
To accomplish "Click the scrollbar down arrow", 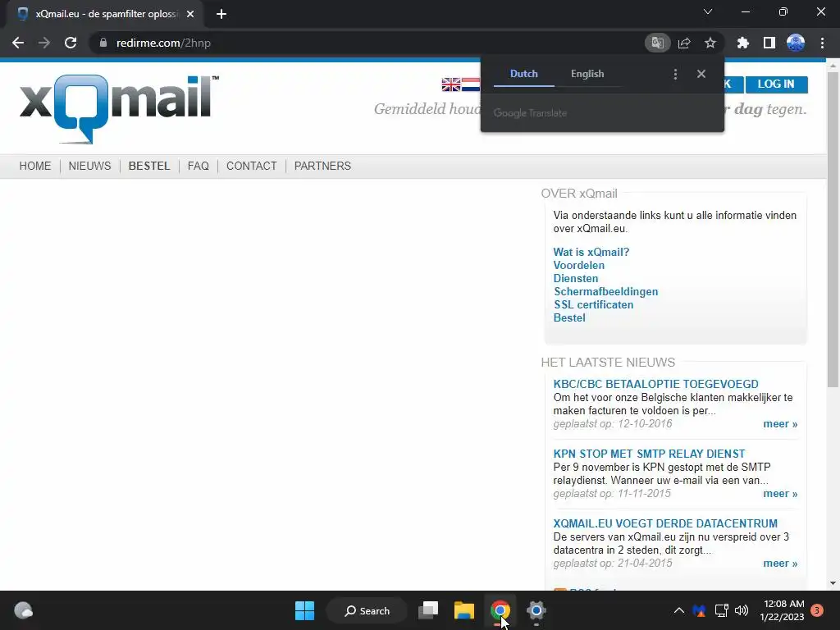I will tap(833, 583).
